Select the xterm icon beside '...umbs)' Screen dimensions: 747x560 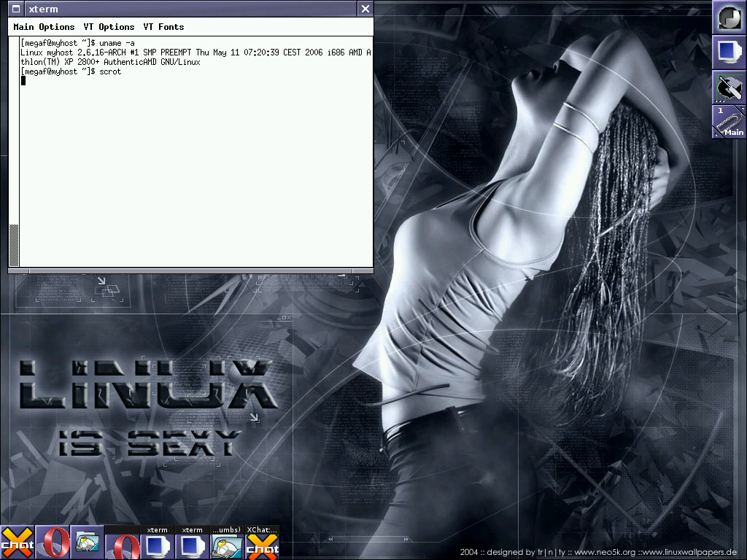click(192, 542)
